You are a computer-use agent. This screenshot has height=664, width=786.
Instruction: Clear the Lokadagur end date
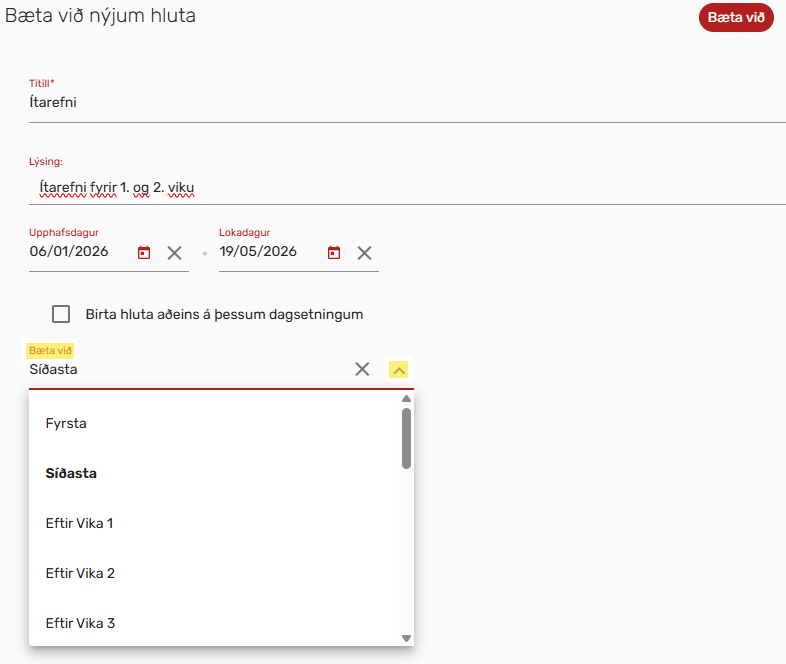(365, 253)
